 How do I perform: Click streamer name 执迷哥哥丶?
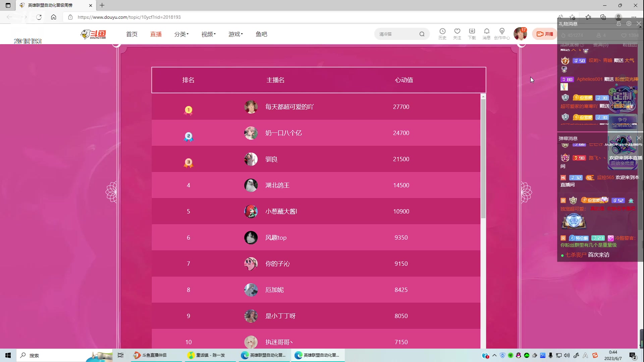[279, 342]
